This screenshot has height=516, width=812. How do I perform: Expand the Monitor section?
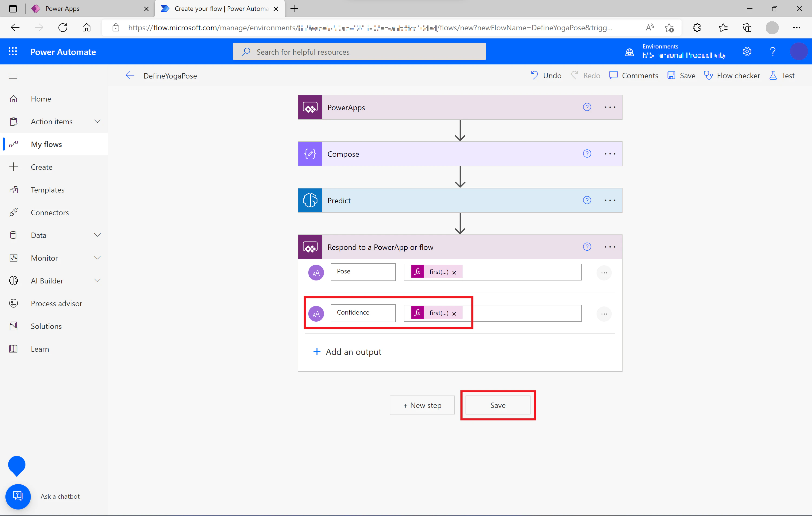pos(97,258)
